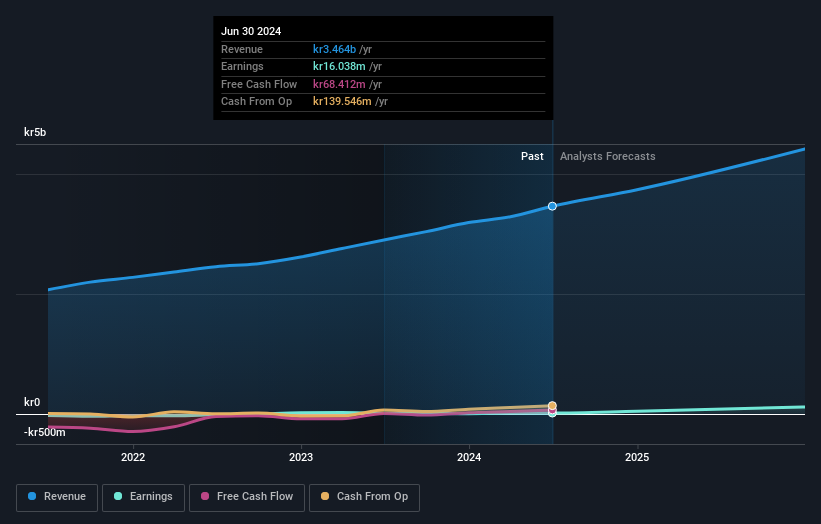Viewport: 821px width, 524px height.
Task: Click the kr68.412m free cash flow value
Action: click(339, 84)
